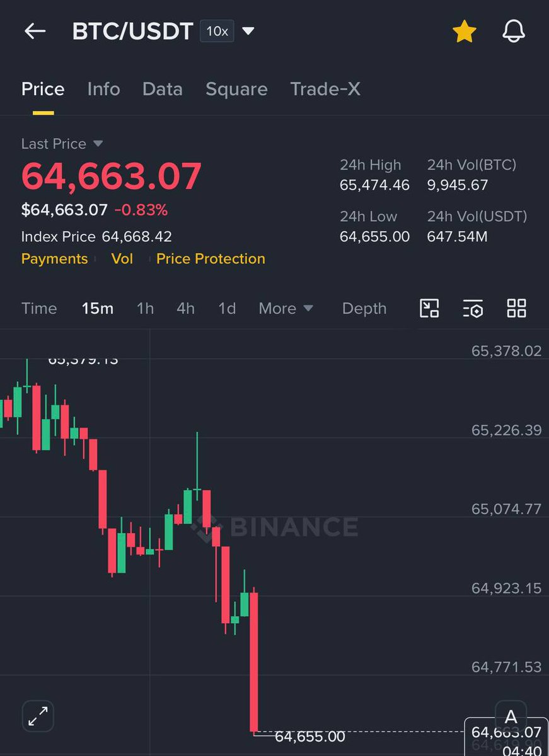Switch to the Trade-X tab
Screen dimensions: 549x756
(325, 89)
